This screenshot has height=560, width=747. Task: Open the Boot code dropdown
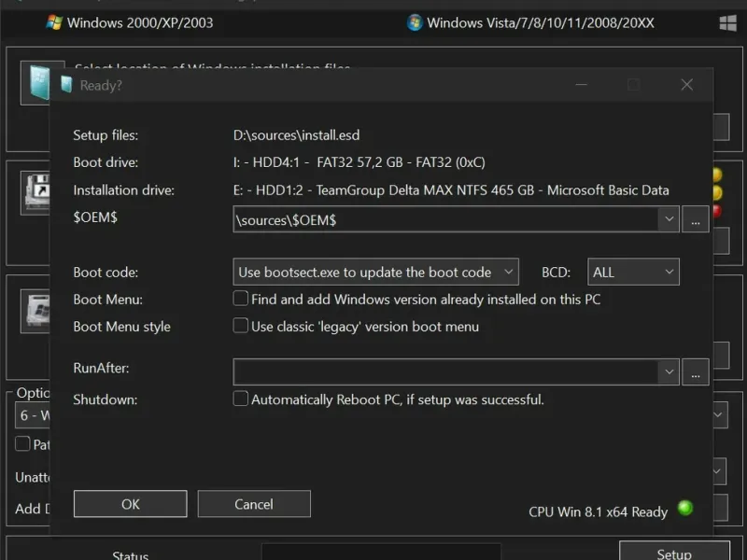pos(375,272)
